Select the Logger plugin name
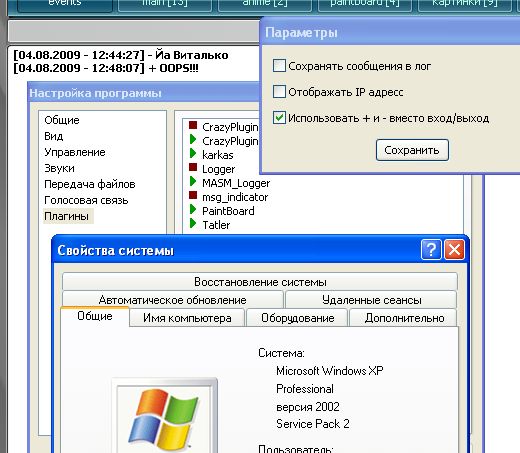The width and height of the screenshot is (520, 453). [x=219, y=169]
